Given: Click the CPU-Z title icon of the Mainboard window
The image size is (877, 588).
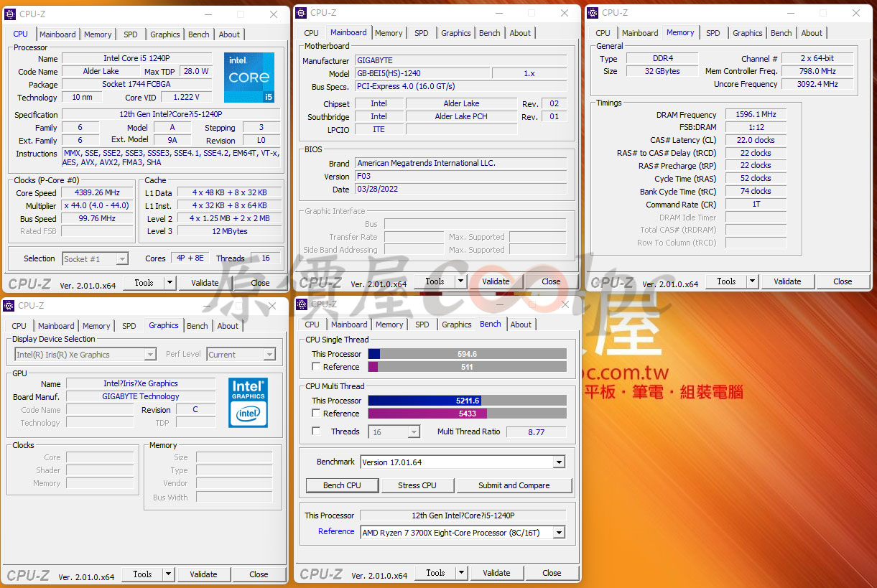Looking at the screenshot, I should pyautogui.click(x=302, y=13).
